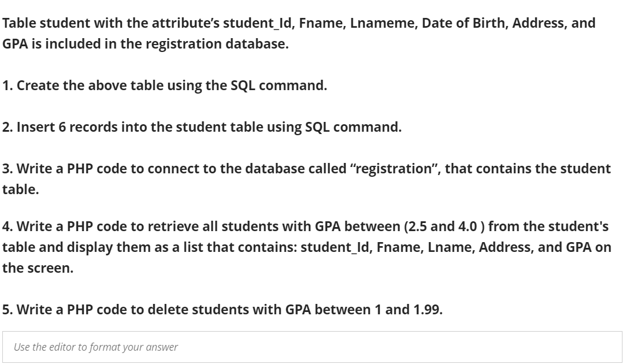Click the left edge of the editor box
Screen dimensions: 630x364
[6, 347]
